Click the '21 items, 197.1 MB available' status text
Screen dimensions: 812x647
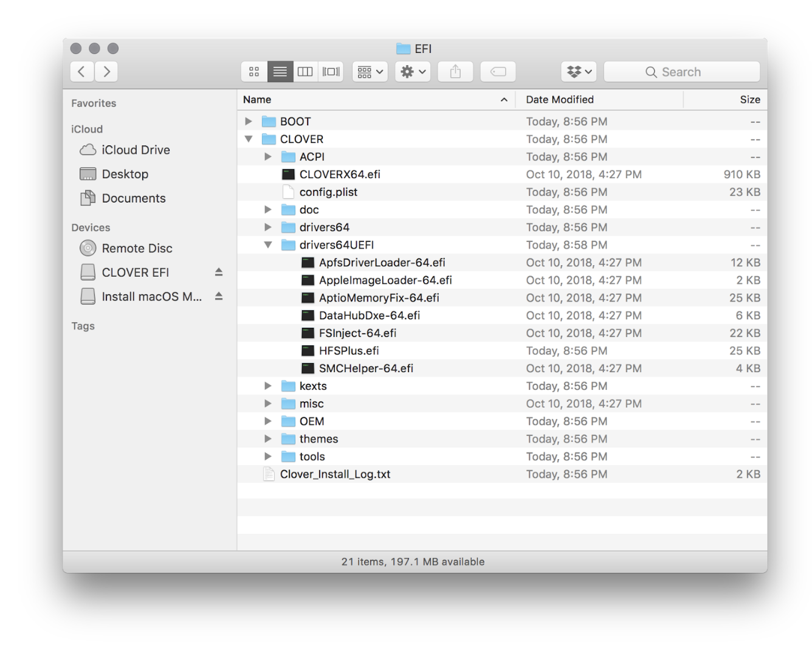(x=413, y=562)
